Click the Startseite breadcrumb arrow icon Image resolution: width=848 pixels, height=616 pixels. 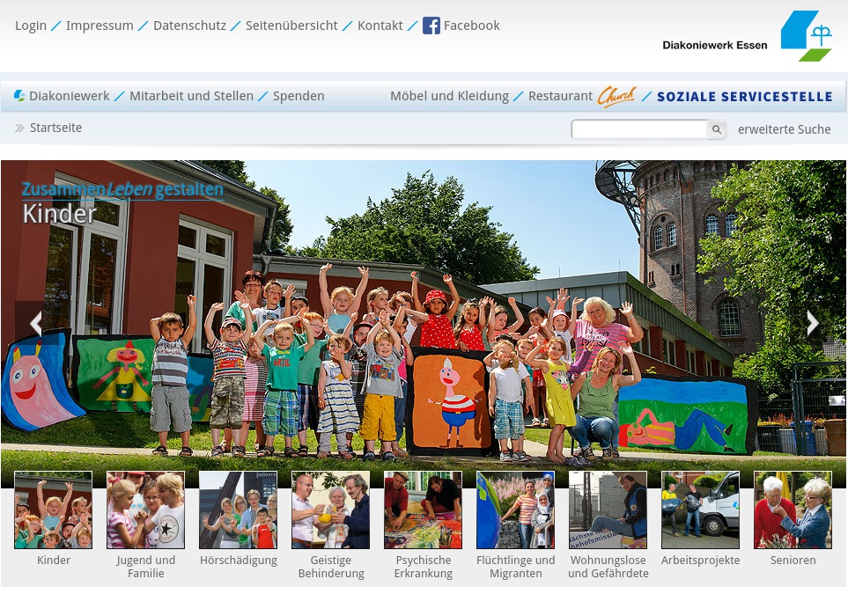19,128
